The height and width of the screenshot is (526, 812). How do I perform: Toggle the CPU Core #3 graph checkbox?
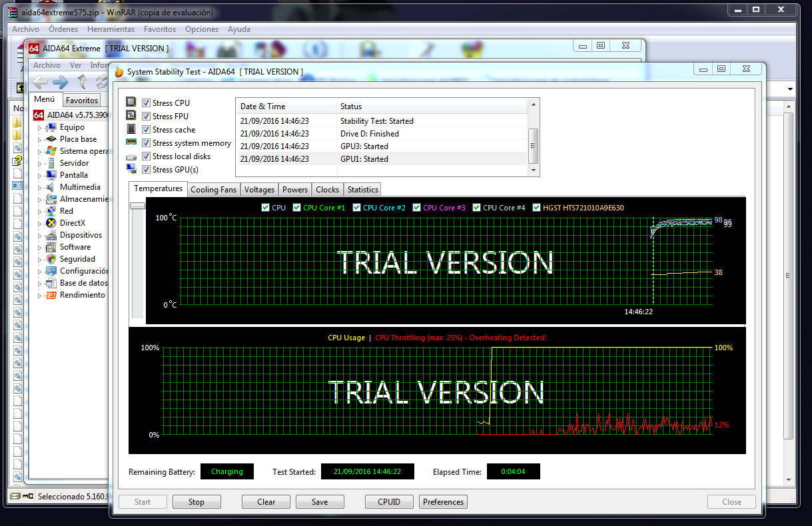(417, 208)
